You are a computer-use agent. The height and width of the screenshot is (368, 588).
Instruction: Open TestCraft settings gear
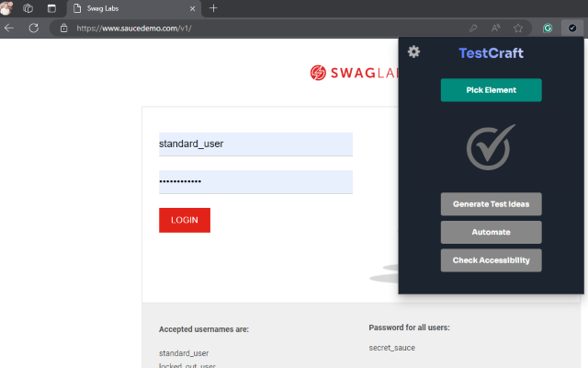tap(413, 52)
